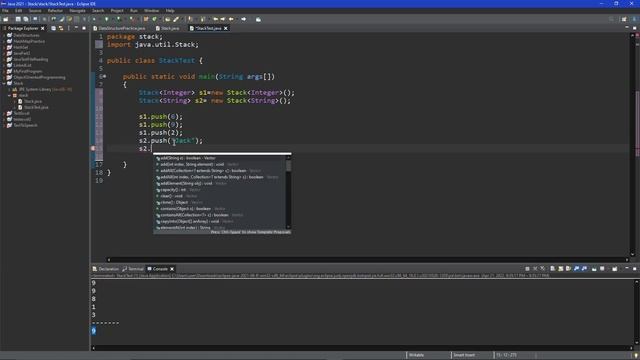The image size is (640, 360).
Task: Minimize the Package Explorer view
Action: pos(76,28)
